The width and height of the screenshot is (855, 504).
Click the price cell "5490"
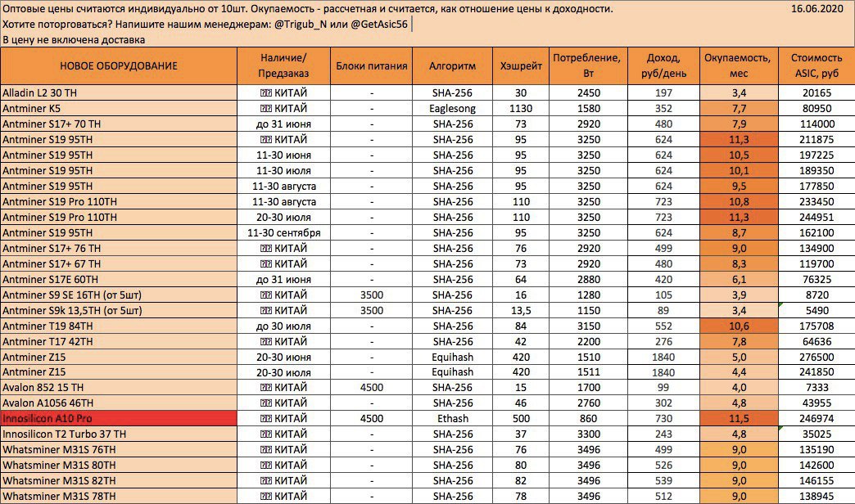pyautogui.click(x=817, y=311)
